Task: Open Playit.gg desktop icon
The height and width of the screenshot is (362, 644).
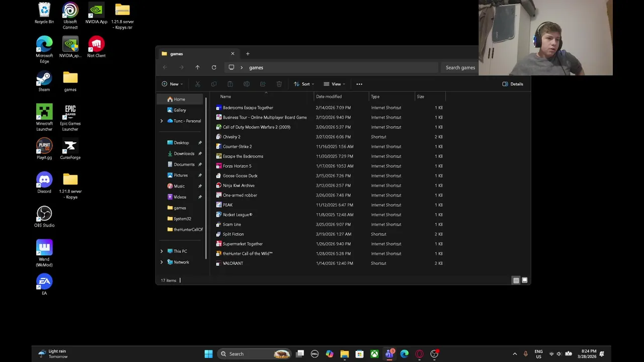Action: click(44, 149)
